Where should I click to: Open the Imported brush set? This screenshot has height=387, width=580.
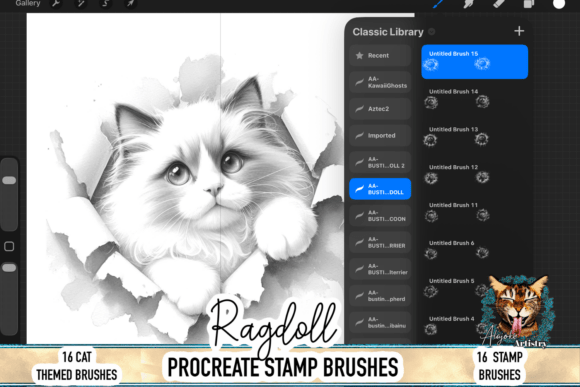pyautogui.click(x=380, y=135)
